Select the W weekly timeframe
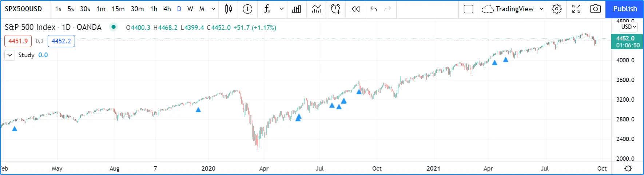 click(190, 9)
